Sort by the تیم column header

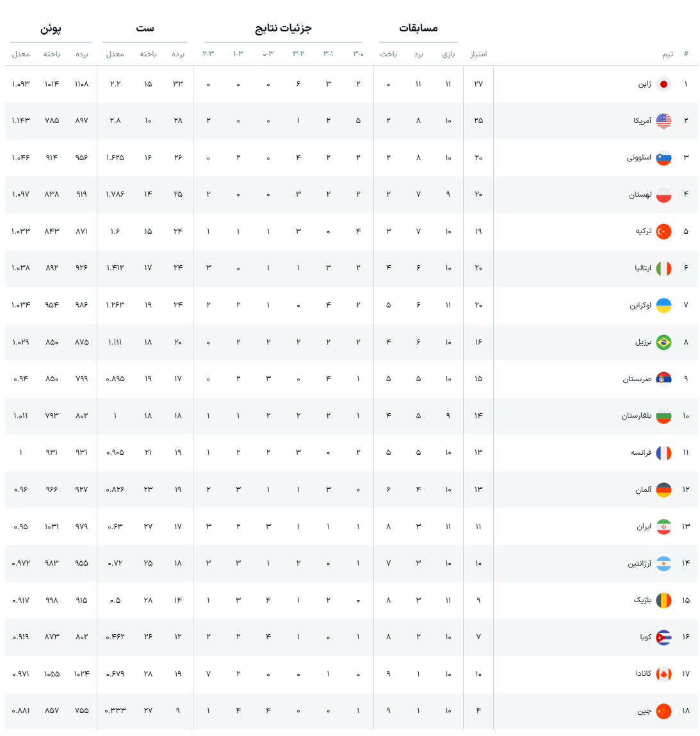(x=667, y=54)
